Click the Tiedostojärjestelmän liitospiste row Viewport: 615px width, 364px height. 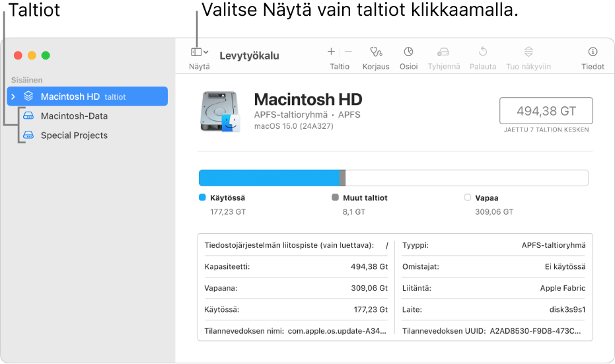(x=296, y=245)
